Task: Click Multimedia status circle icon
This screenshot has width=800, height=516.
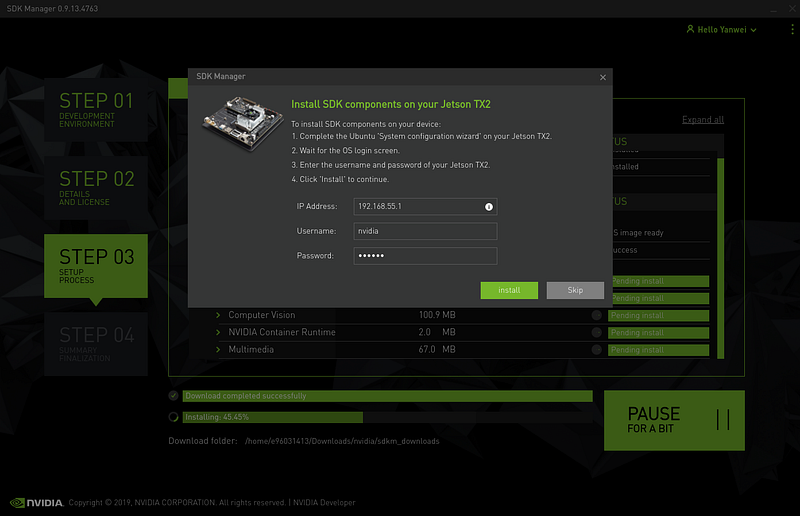Action: pyautogui.click(x=596, y=350)
